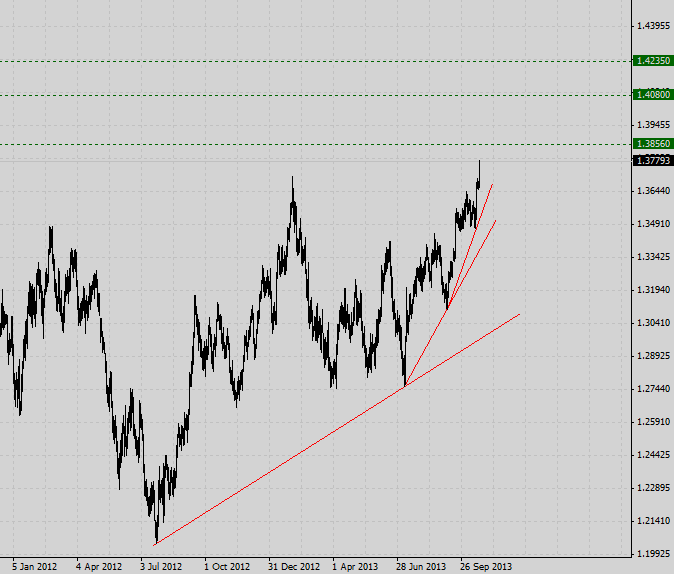Click the 31 Dec 2012 date label
This screenshot has width=674, height=574.
coord(294,566)
